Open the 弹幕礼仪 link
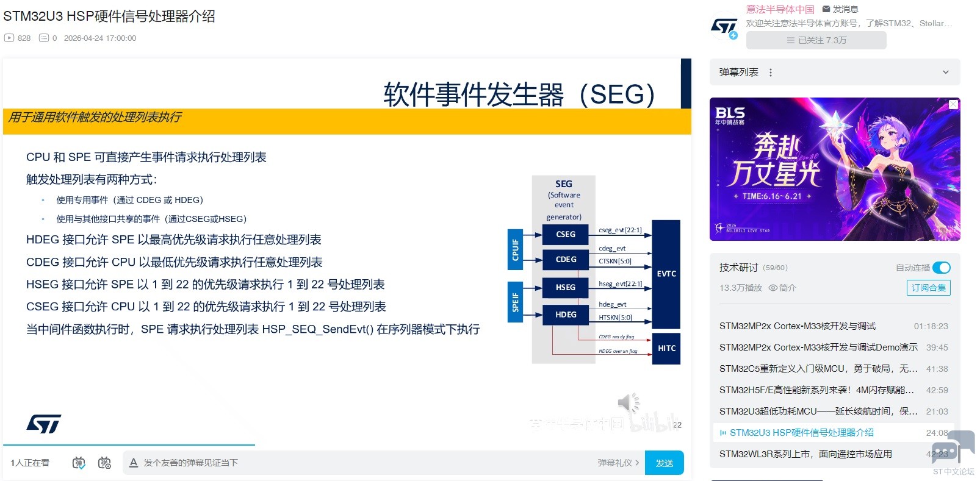This screenshot has height=481, width=980. pos(618,463)
